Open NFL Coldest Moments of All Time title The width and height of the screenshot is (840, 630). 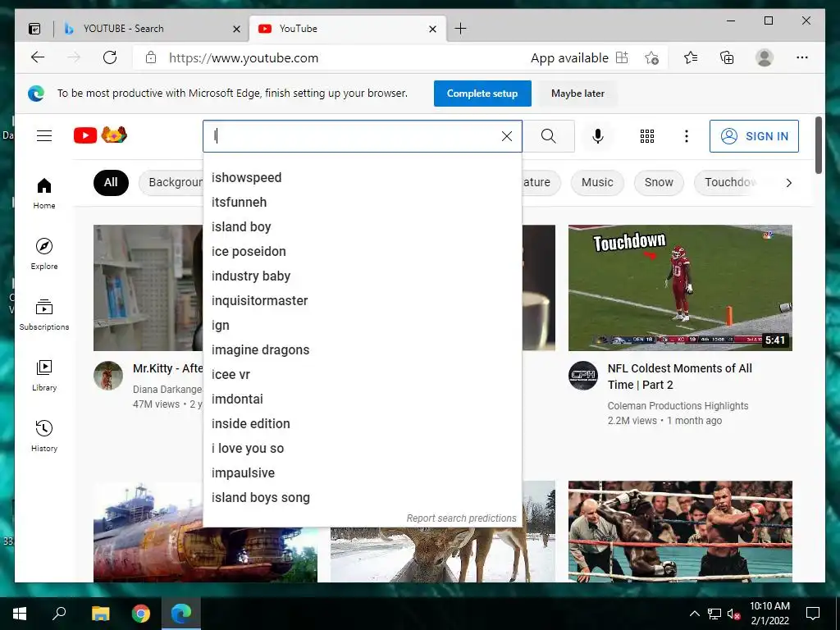point(680,377)
